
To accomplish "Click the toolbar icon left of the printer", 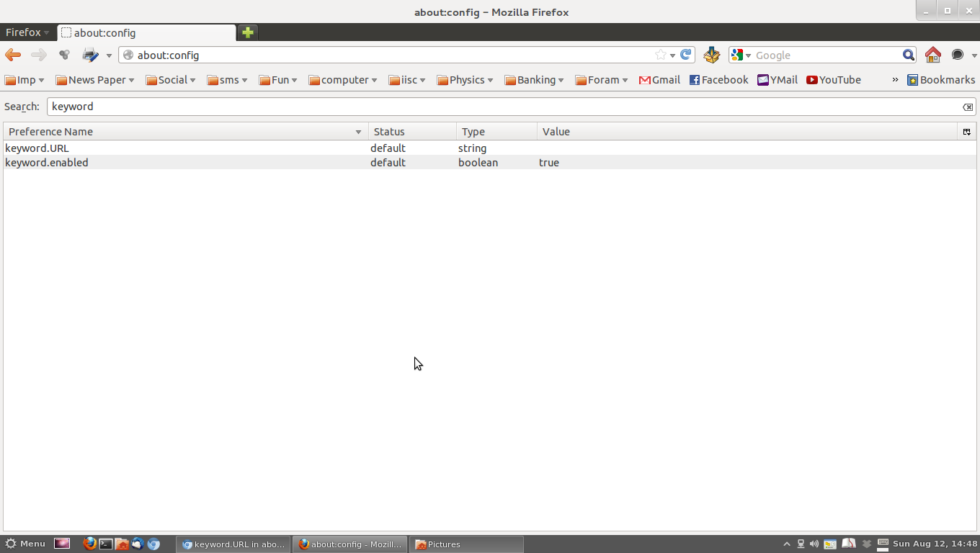I will coord(64,55).
